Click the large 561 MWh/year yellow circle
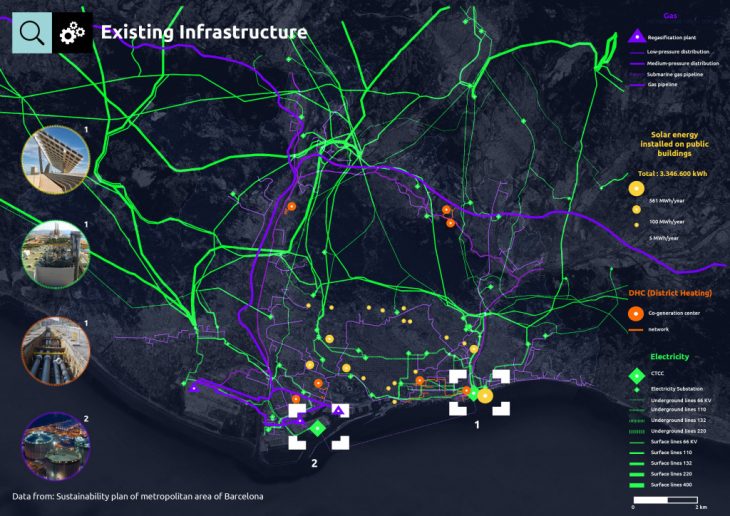 tap(635, 188)
